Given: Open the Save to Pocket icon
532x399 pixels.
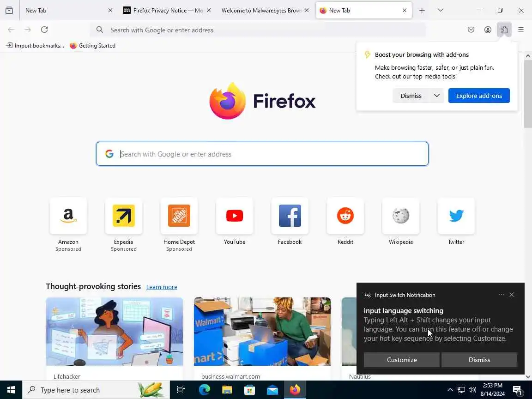Looking at the screenshot, I should pyautogui.click(x=471, y=30).
